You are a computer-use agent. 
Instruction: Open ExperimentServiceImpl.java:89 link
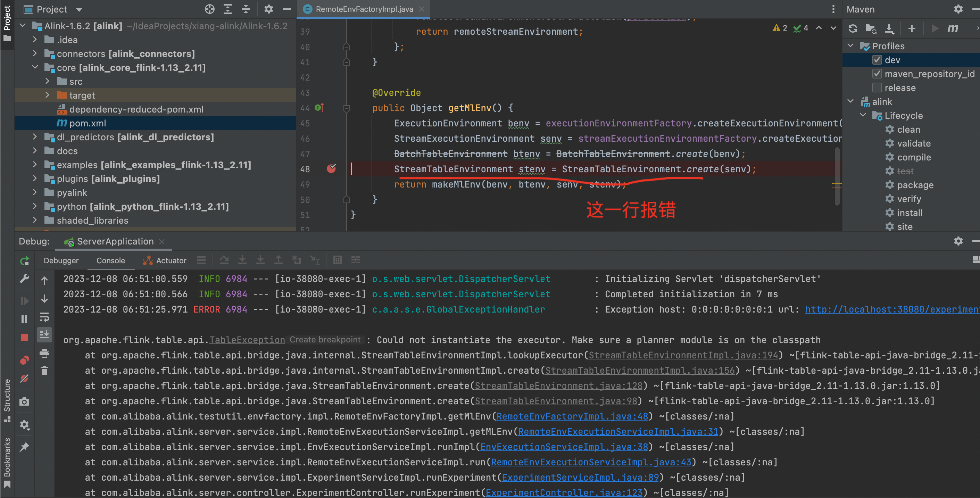580,478
